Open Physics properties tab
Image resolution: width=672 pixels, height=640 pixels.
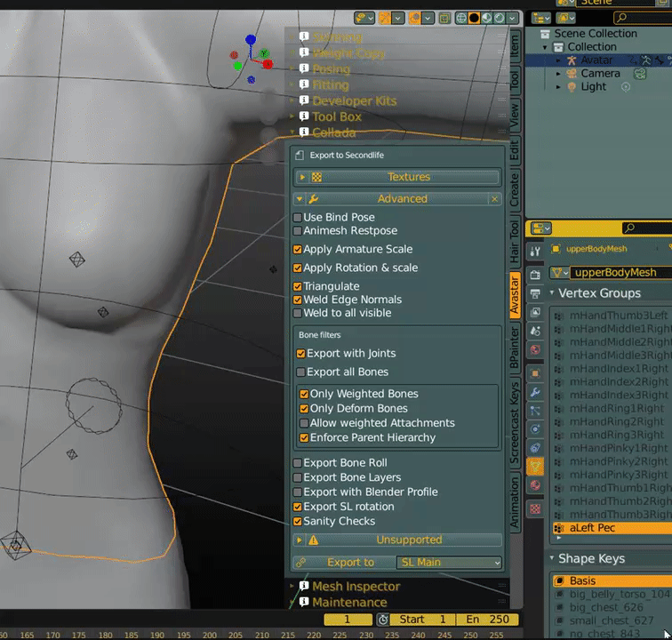(535, 429)
